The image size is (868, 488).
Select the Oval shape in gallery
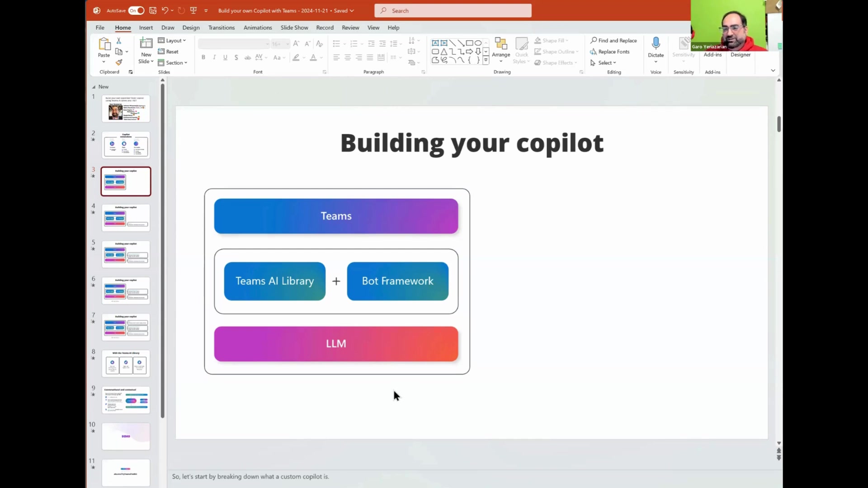[x=478, y=43]
